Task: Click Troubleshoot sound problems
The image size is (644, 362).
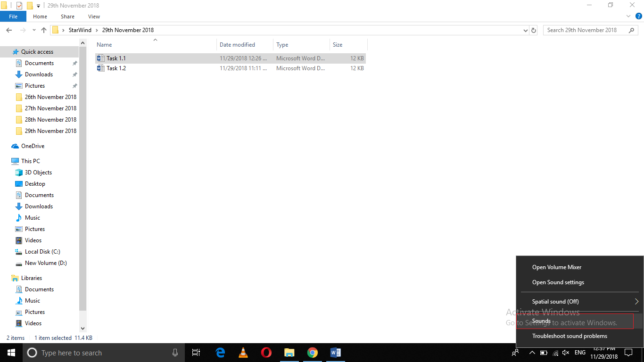Action: 570,336
